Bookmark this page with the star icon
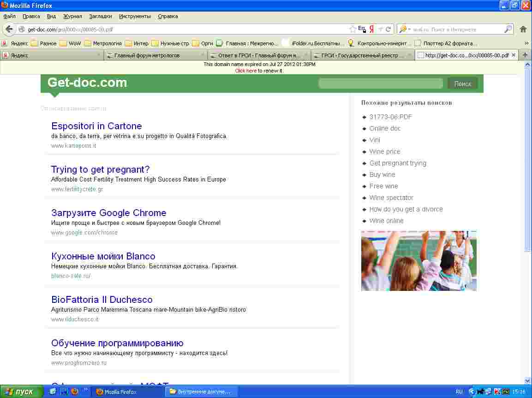Image resolution: width=532 pixels, height=398 pixels. (353, 29)
